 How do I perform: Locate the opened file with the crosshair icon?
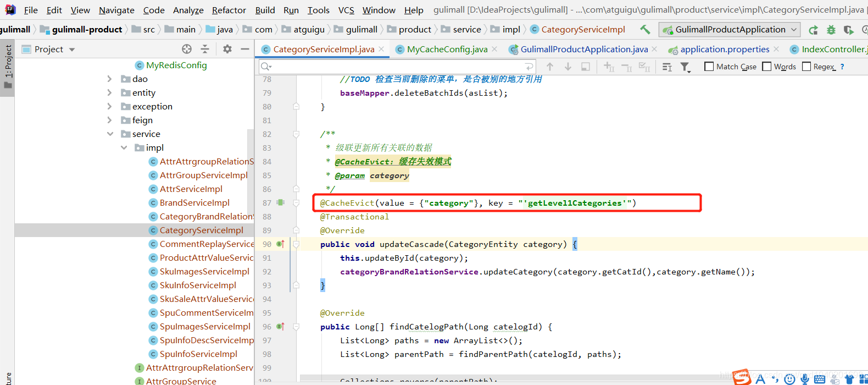187,49
